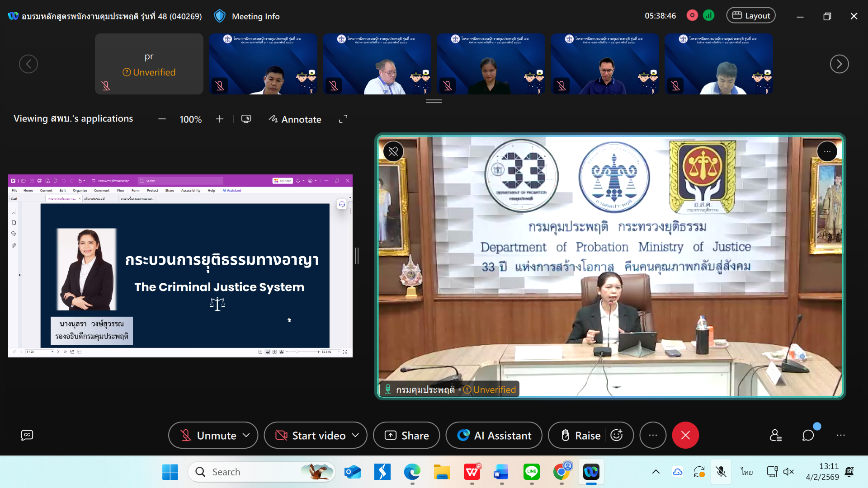Open closed captions icon
Screen dimensions: 868x488
(27, 435)
